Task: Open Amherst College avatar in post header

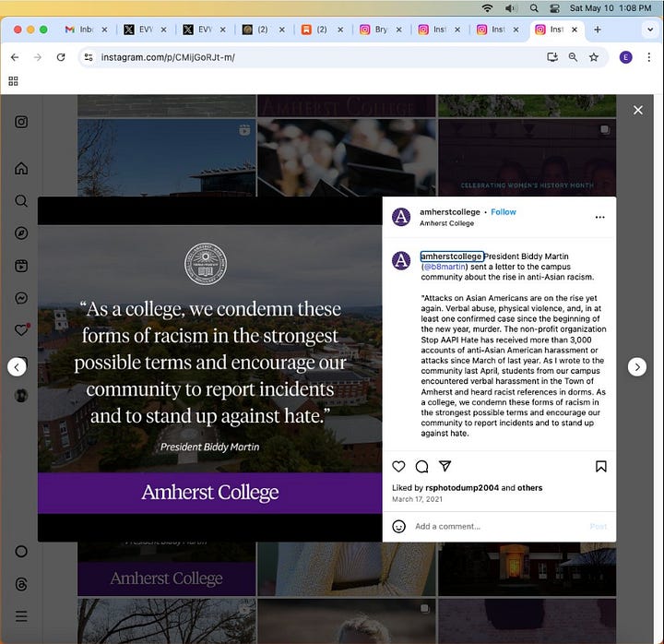Action: click(401, 217)
